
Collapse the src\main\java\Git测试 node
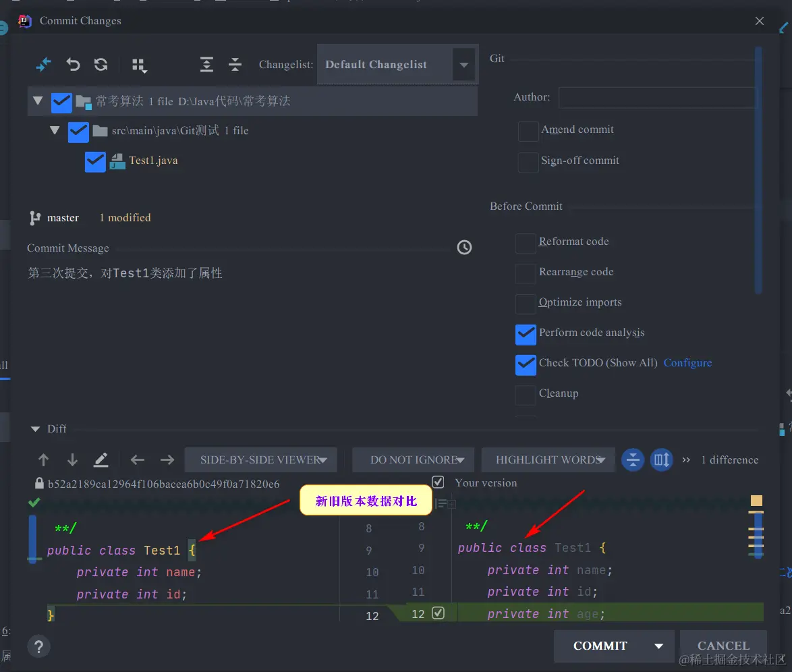[55, 130]
